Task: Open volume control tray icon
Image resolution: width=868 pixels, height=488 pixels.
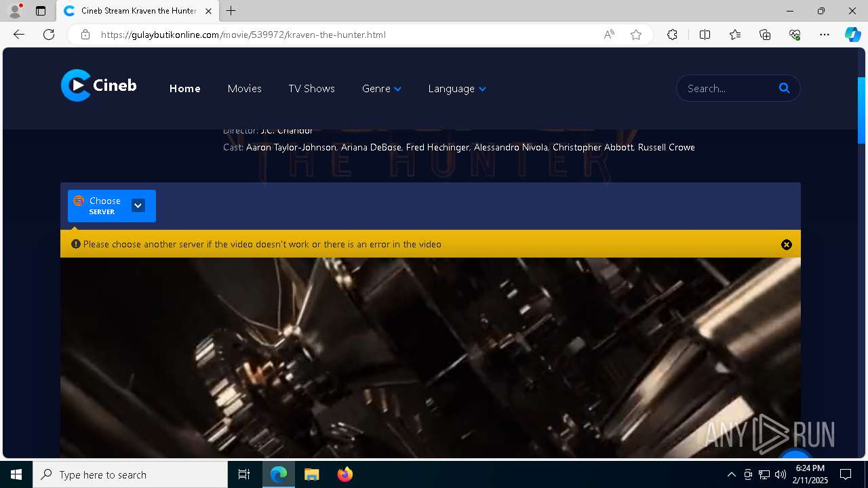Action: click(x=780, y=474)
